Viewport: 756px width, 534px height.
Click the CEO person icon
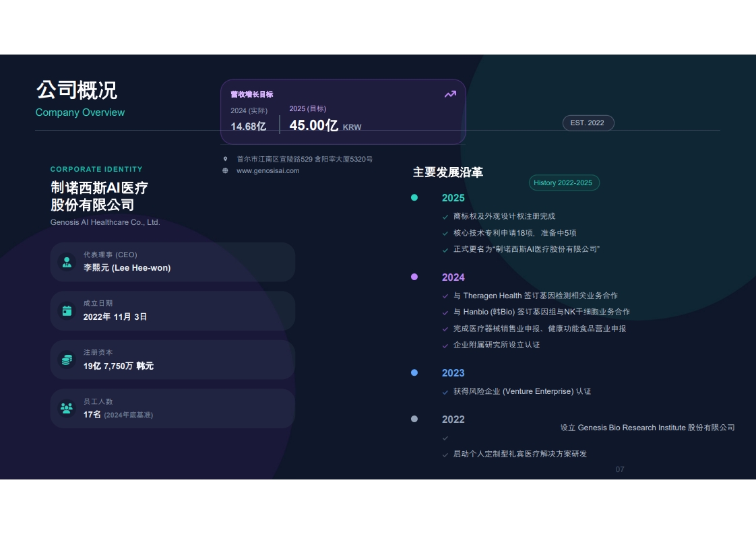click(67, 262)
